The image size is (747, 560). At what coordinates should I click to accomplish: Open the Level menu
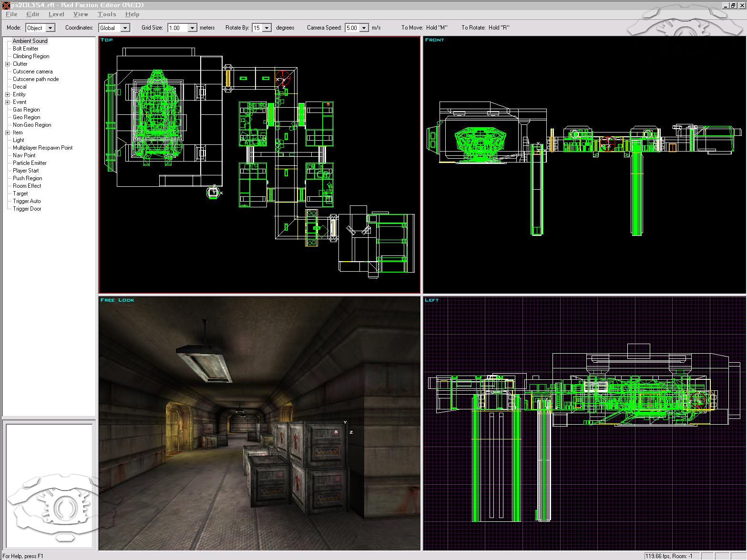click(56, 14)
